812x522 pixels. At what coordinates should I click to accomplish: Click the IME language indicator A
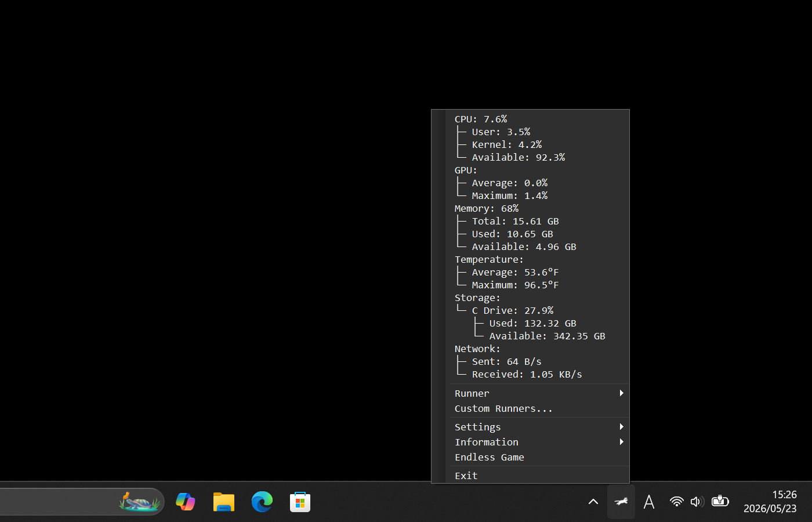[x=649, y=502]
